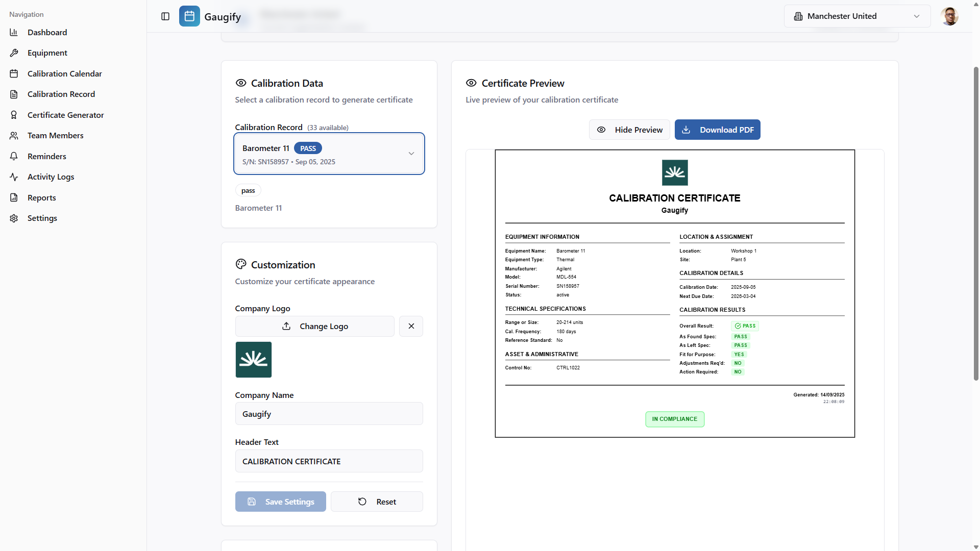
Task: Click the certificate preview logo image
Action: coord(675,172)
